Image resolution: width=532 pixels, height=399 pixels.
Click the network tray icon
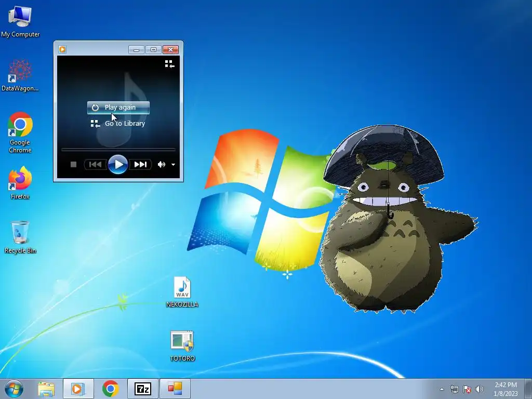point(454,389)
